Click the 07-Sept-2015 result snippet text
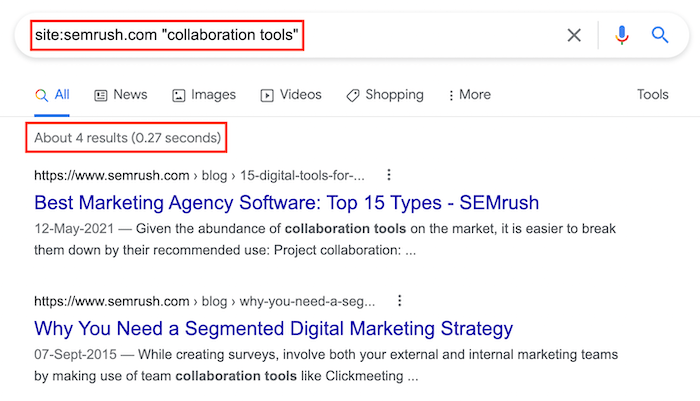 click(x=326, y=365)
